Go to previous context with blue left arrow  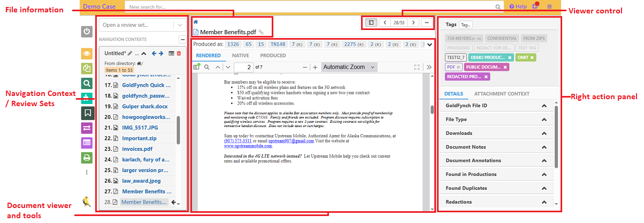click(x=154, y=54)
